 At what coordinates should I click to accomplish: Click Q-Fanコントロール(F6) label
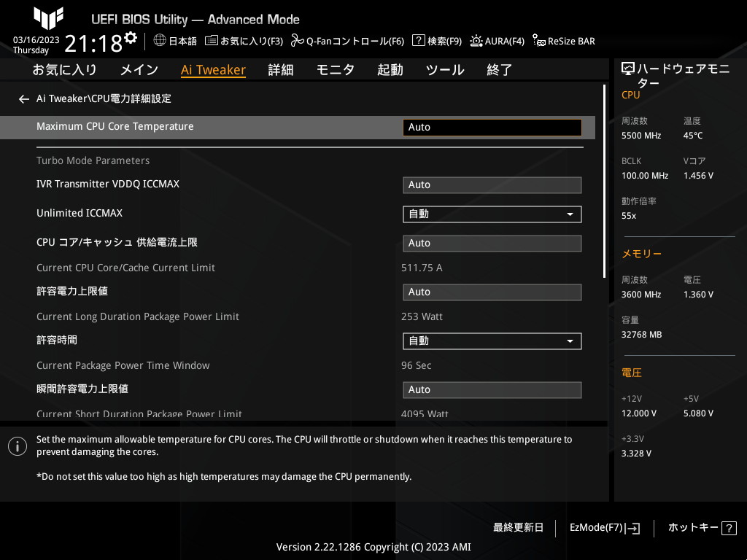(355, 41)
